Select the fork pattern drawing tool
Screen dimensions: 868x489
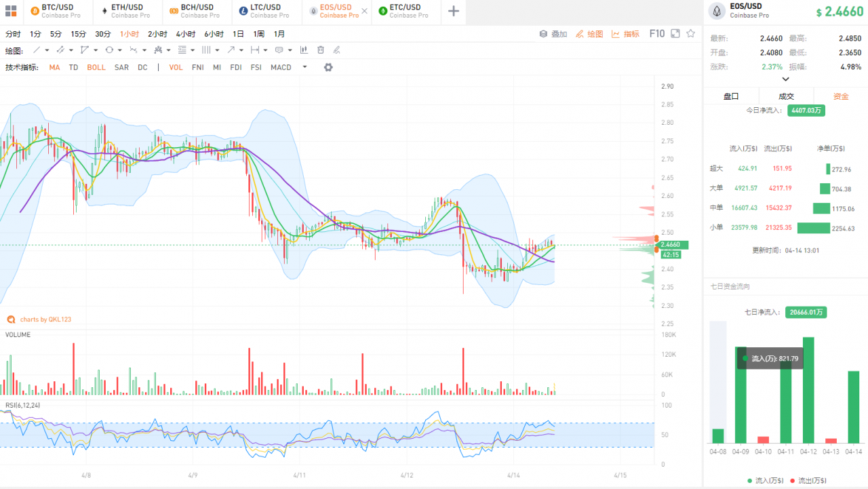click(x=158, y=50)
